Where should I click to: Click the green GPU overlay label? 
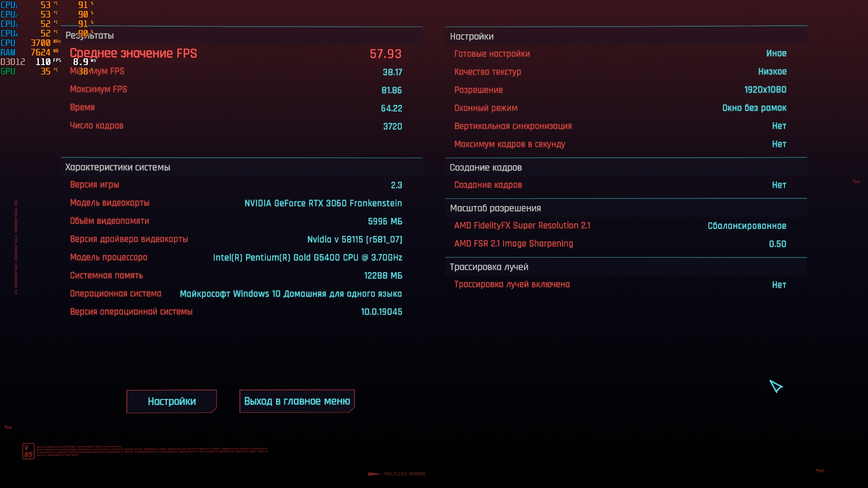(8, 71)
